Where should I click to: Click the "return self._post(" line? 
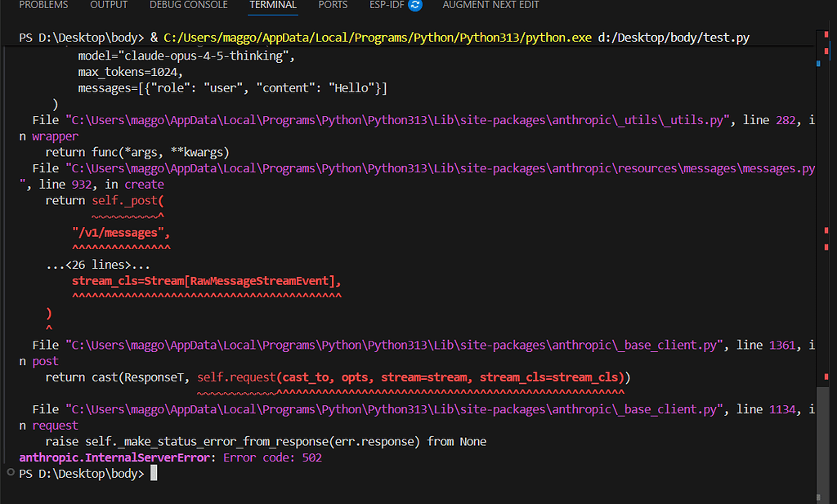105,200
